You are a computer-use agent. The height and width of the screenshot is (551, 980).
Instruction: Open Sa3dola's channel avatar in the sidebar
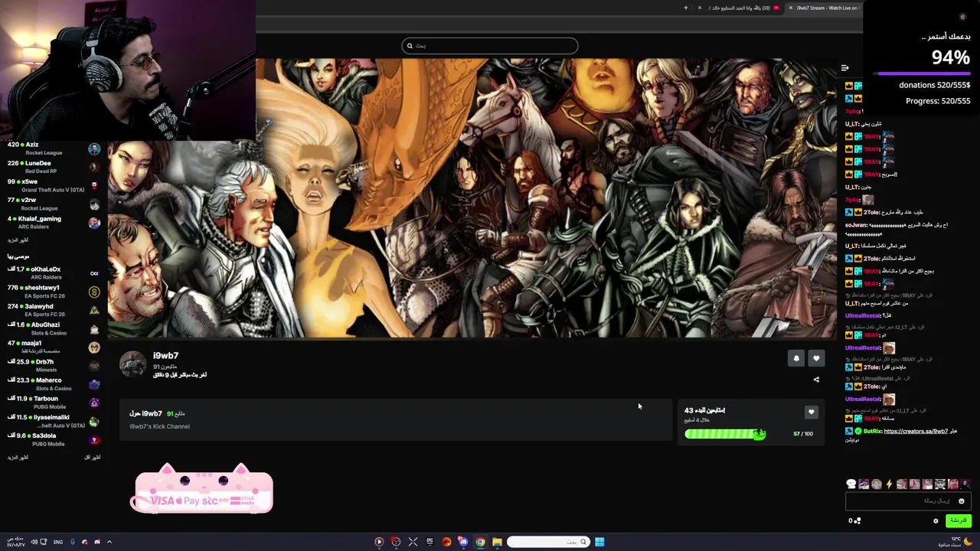pos(94,440)
